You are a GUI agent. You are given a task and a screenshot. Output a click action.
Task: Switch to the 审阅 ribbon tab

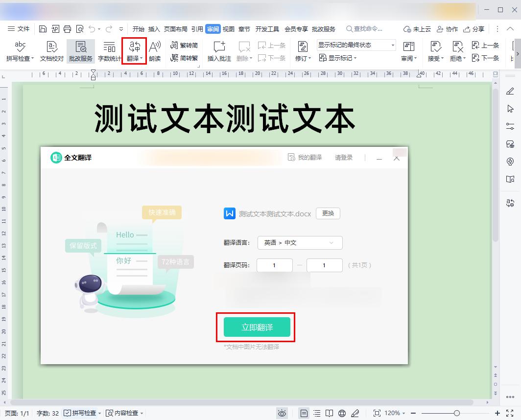click(x=211, y=29)
